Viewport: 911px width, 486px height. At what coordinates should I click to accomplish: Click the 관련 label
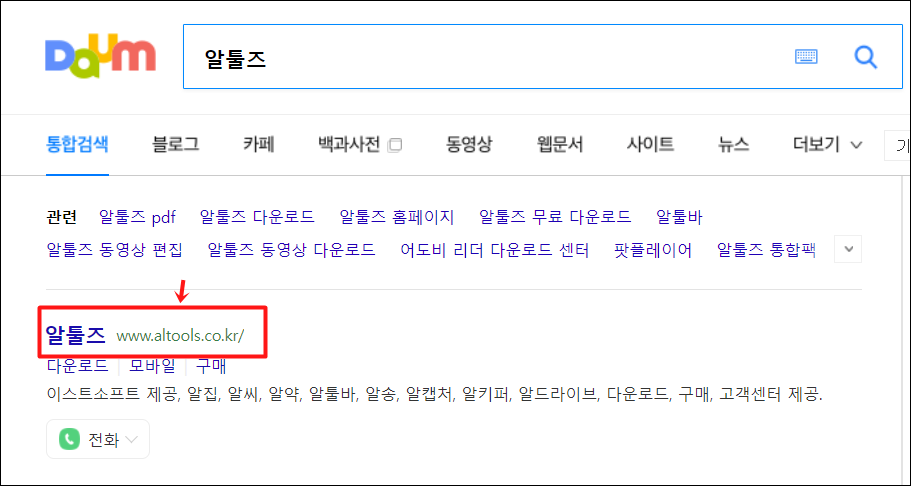[x=62, y=217]
